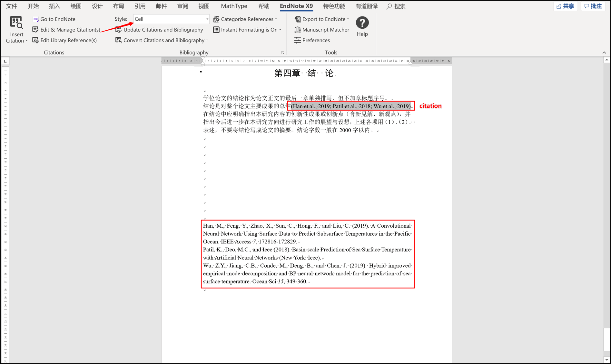611x364 pixels.
Task: Open the 文件 menu
Action: (x=12, y=6)
